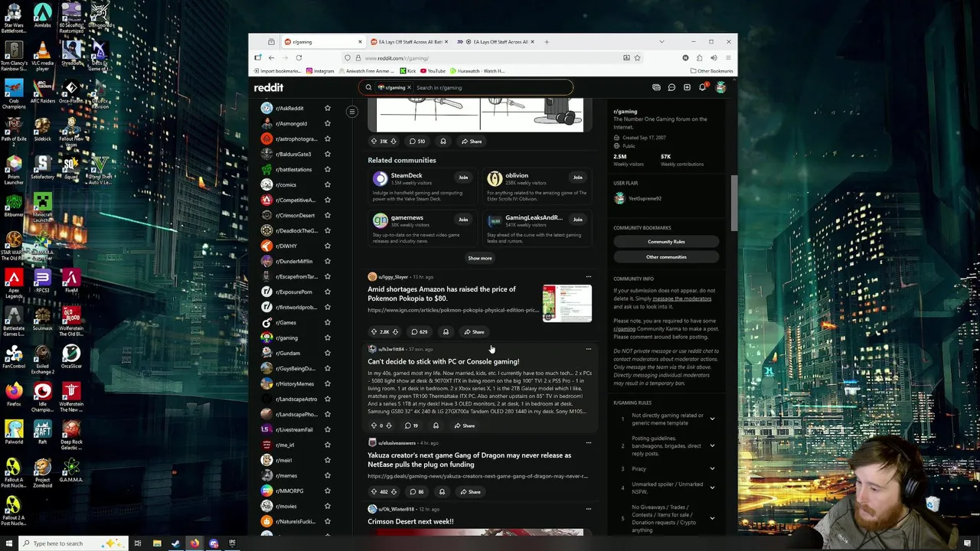
Task: Expand rule 2 Posting guidelines
Action: point(712,445)
